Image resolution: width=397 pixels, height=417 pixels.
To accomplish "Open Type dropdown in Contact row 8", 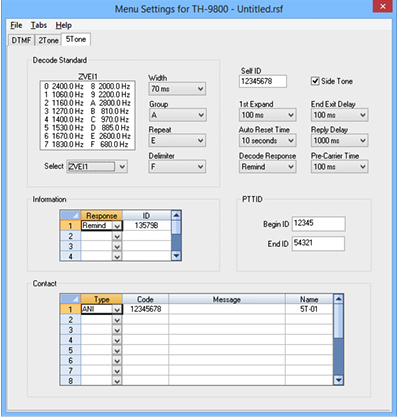I will [x=117, y=381].
